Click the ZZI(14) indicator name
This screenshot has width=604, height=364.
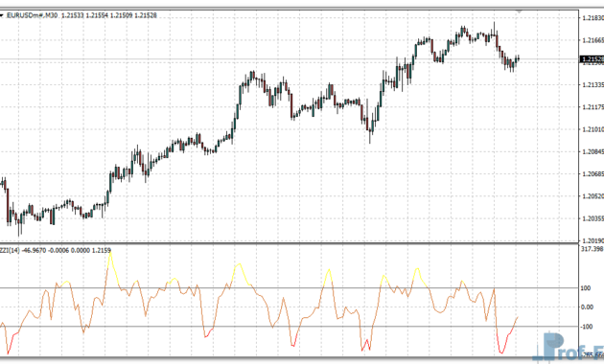click(10, 251)
